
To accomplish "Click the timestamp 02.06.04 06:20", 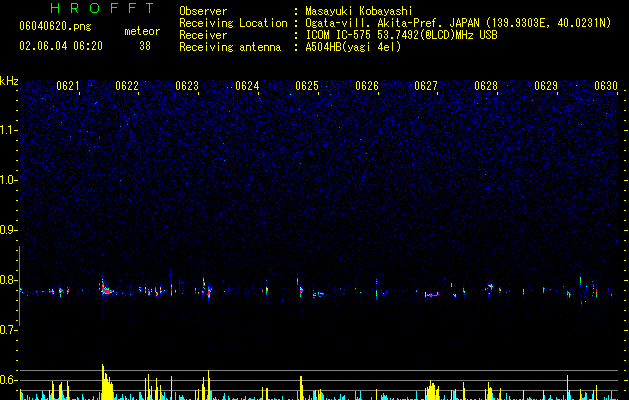I will click(61, 46).
